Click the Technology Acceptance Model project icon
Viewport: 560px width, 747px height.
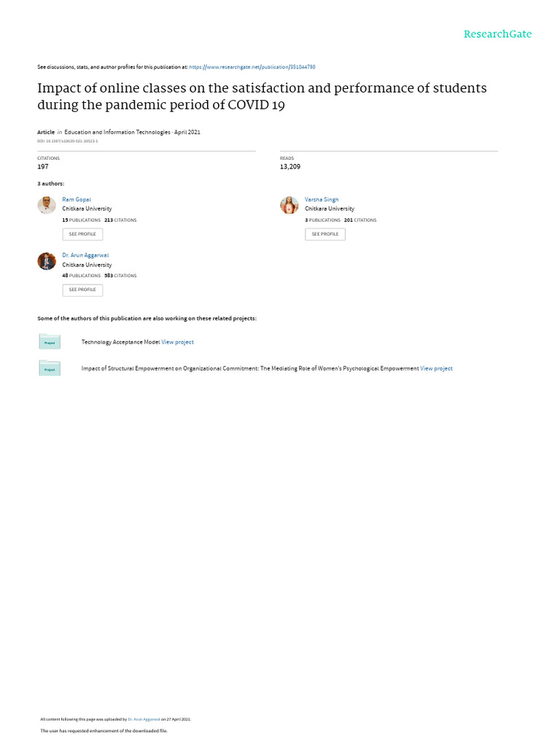coord(50,341)
